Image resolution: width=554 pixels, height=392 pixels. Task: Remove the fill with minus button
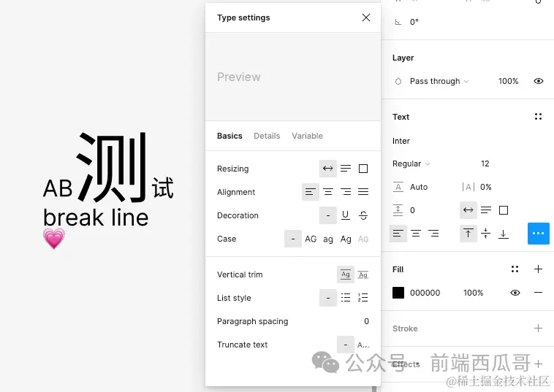coord(538,293)
